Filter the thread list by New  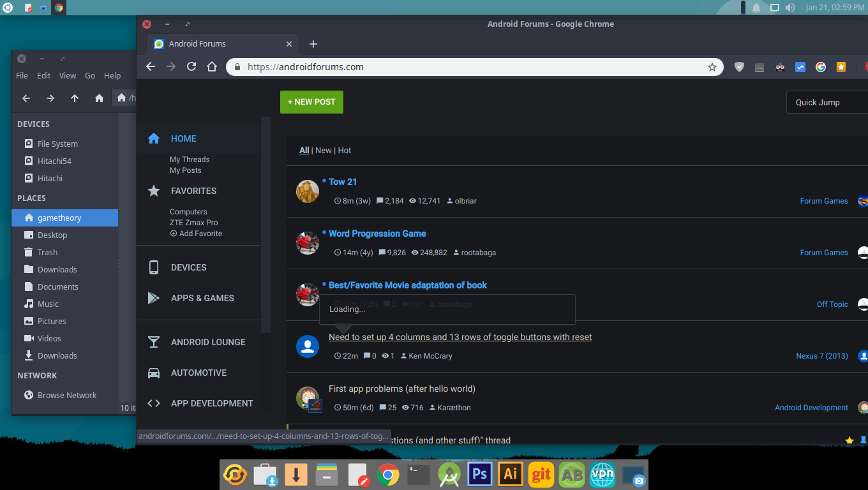[324, 151]
